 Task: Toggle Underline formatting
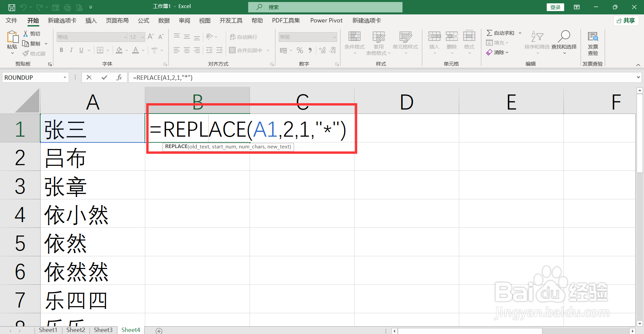(81, 50)
